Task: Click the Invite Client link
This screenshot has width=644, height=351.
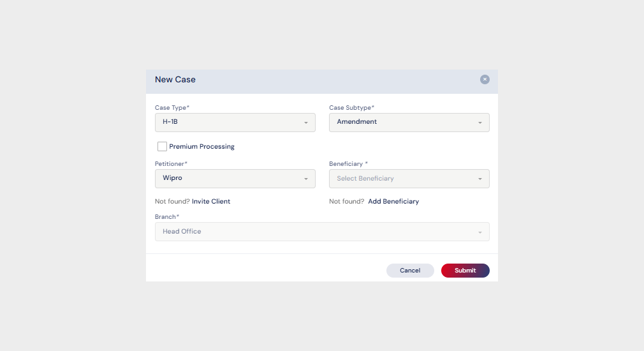Action: [x=211, y=202]
